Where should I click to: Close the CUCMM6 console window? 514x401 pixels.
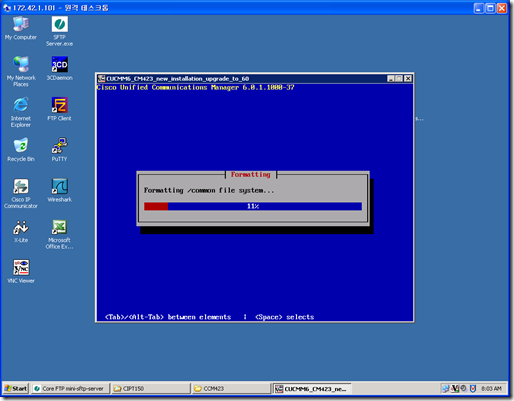coord(408,78)
